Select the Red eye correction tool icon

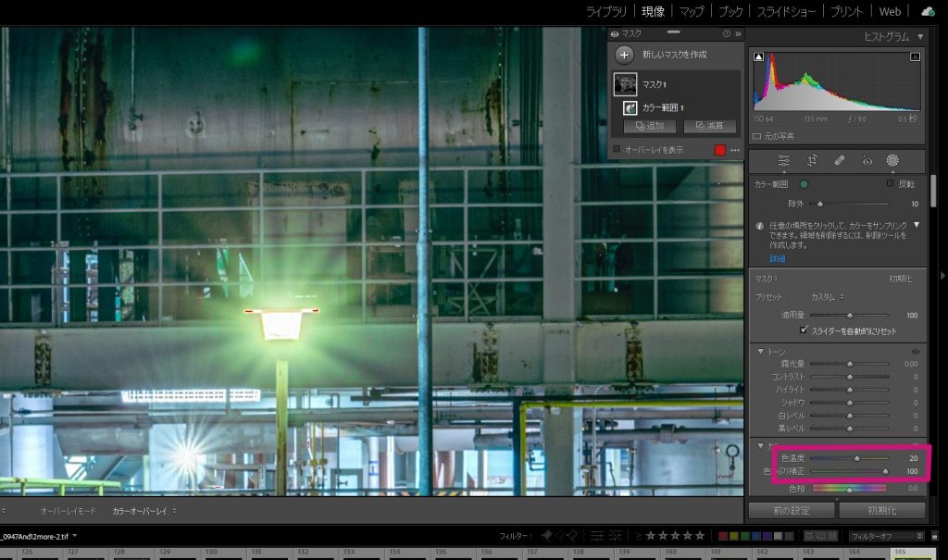[867, 161]
